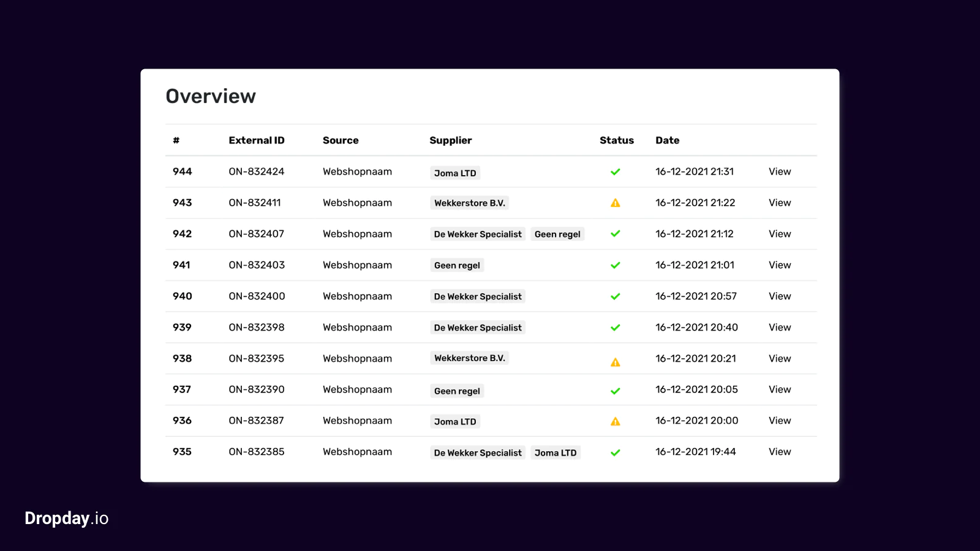Click external ID ON-832385
980x551 pixels.
click(257, 452)
